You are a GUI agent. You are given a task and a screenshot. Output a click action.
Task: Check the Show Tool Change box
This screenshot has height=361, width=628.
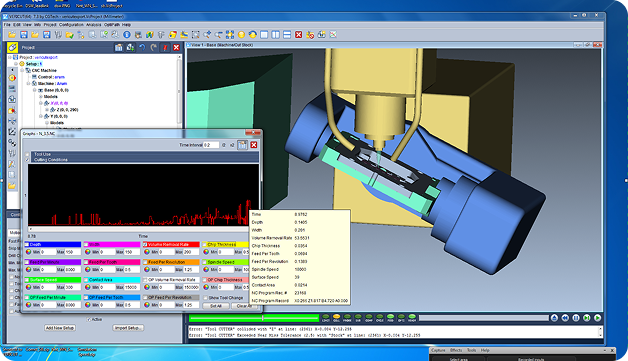(x=205, y=298)
